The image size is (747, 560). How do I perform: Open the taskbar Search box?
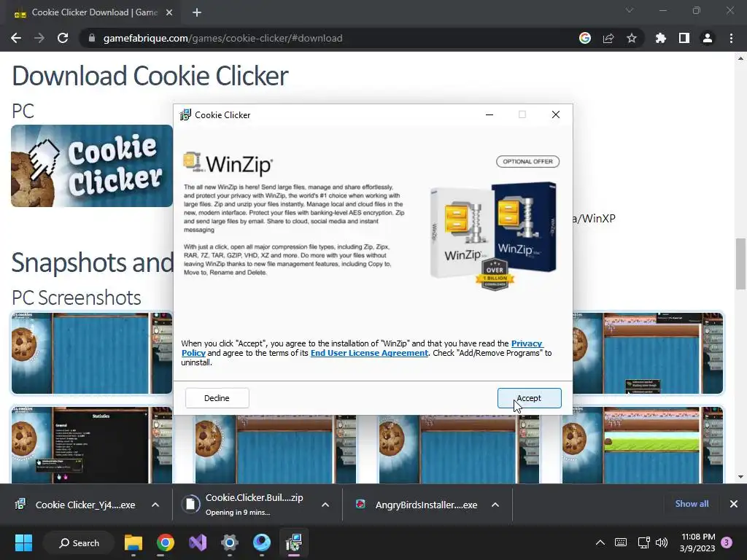click(79, 542)
